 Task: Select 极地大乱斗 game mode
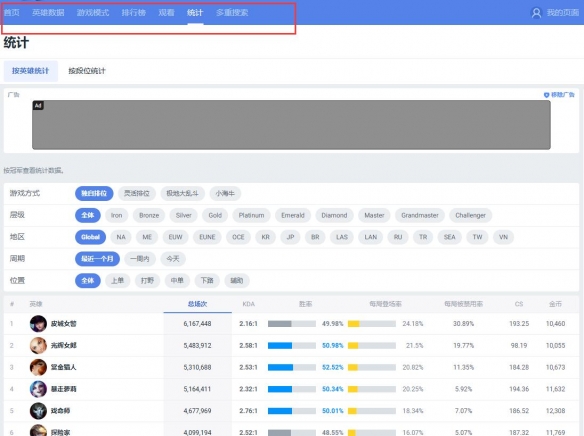[x=182, y=193]
